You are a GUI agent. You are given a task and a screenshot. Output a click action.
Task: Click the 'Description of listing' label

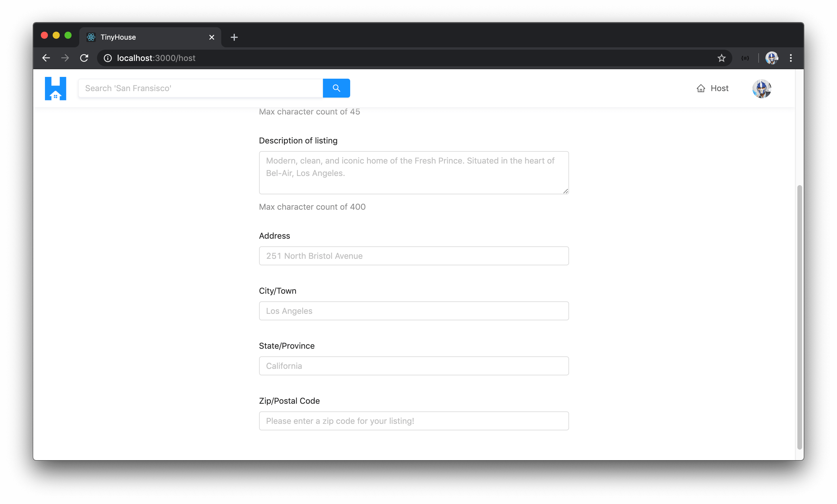[x=298, y=140]
